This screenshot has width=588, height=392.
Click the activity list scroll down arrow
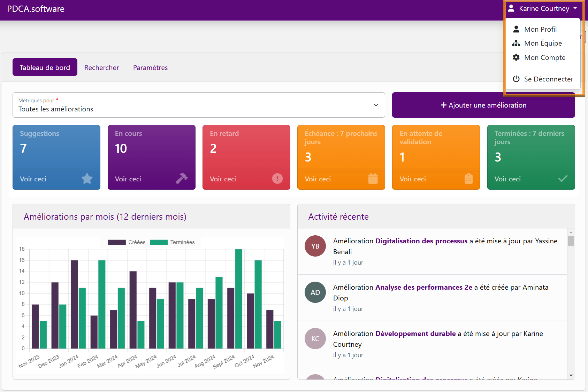571,375
